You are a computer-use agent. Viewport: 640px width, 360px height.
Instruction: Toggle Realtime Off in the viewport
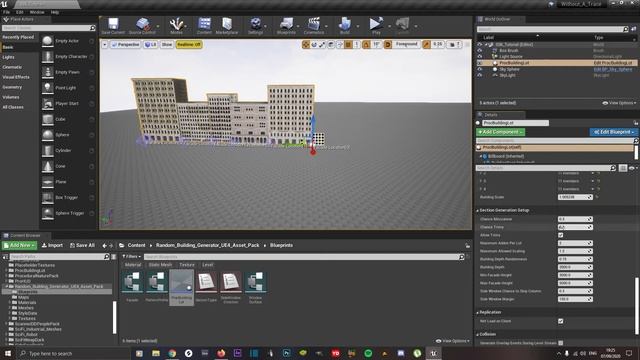(189, 44)
